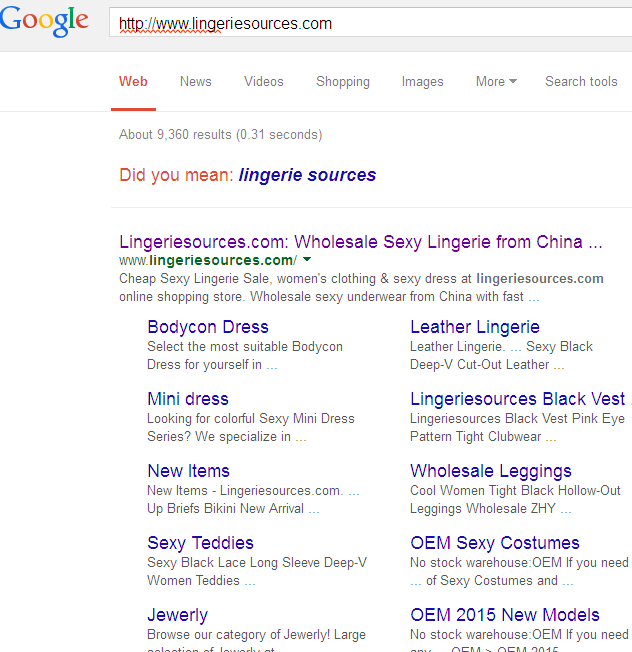Viewport: 632px width, 652px height.
Task: Open the Lingeriesources.com main result title
Action: coord(360,242)
